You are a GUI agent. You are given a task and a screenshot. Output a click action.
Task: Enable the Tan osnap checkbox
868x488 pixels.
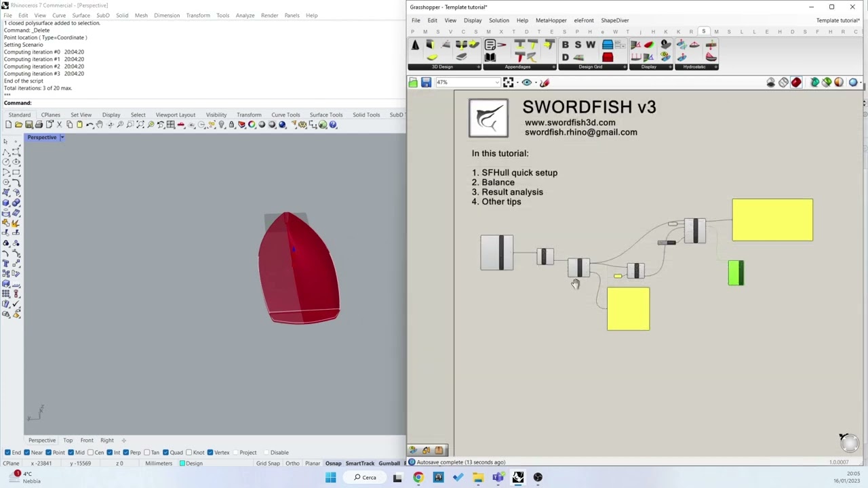pos(146,453)
